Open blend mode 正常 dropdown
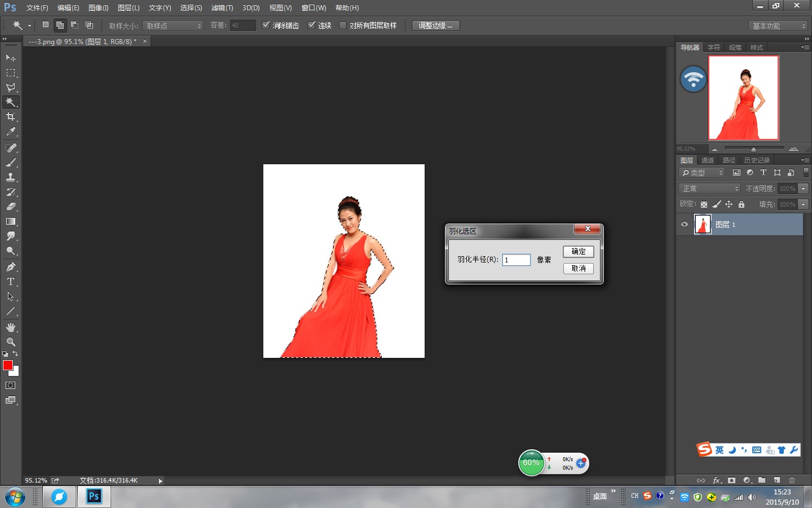Screen dimensions: 812x508 click(709, 189)
